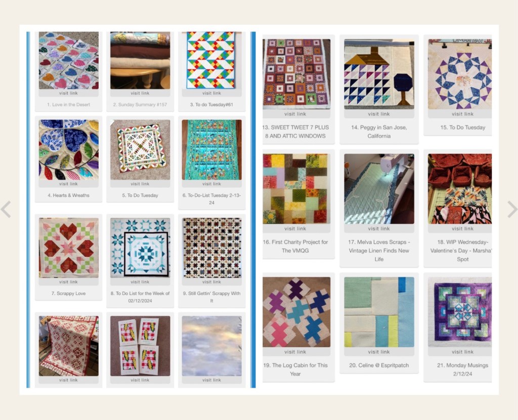Open the Love in the Desert hearts thumbnail
The height and width of the screenshot is (420, 518).
click(69, 61)
